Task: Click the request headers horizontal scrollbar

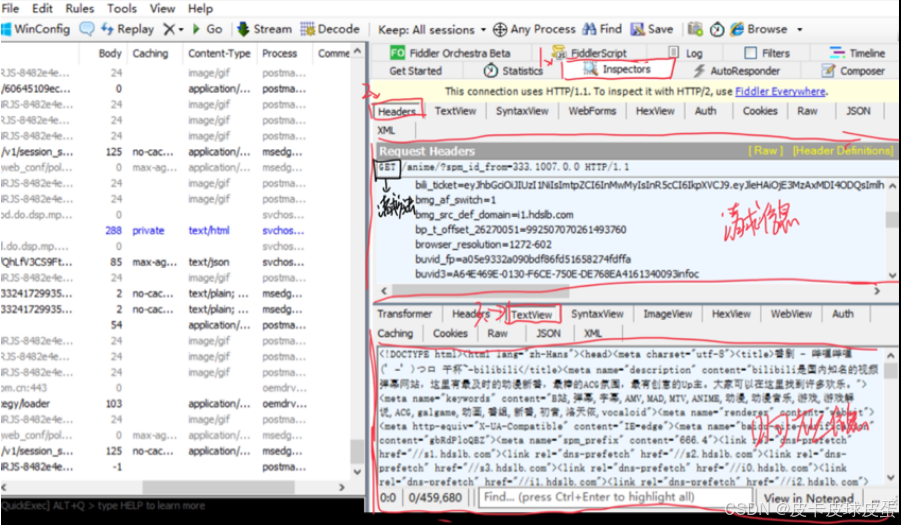Action: [x=480, y=291]
